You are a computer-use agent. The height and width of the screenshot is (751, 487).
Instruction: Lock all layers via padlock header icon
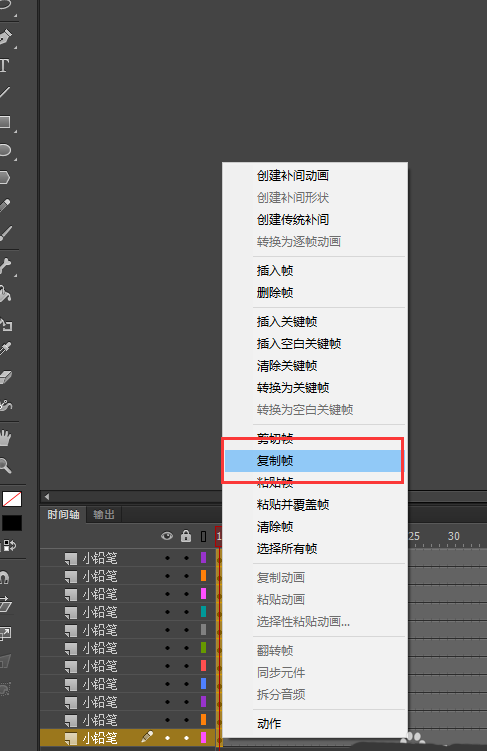click(186, 536)
